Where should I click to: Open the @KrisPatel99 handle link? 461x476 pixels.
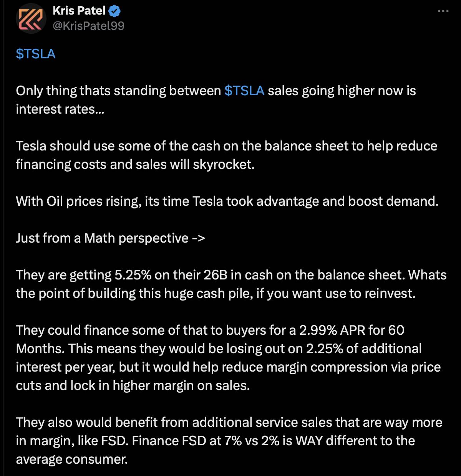click(x=88, y=26)
